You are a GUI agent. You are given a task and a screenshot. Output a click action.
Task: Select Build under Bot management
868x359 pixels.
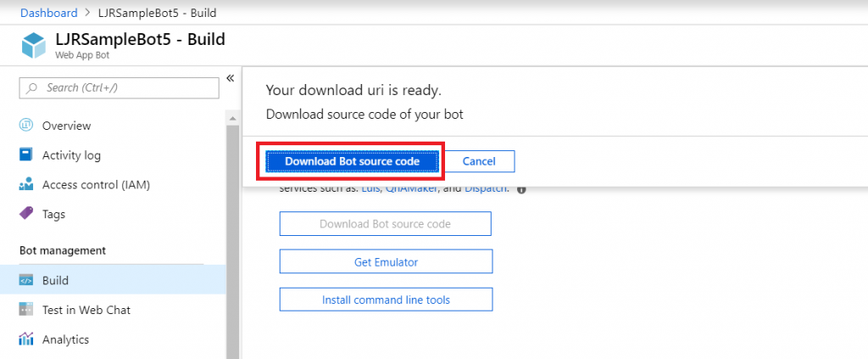click(x=113, y=280)
